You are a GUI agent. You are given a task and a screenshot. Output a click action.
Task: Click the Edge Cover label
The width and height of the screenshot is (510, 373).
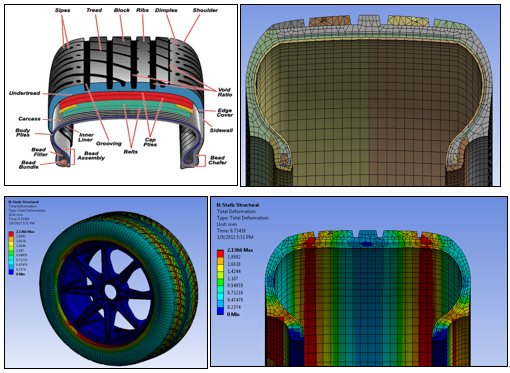tap(225, 113)
